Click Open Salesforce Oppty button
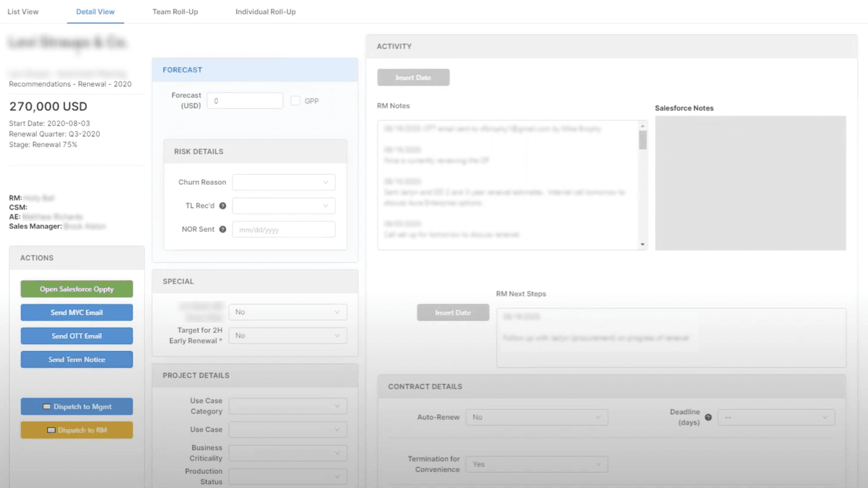The image size is (868, 488). pos(77,289)
